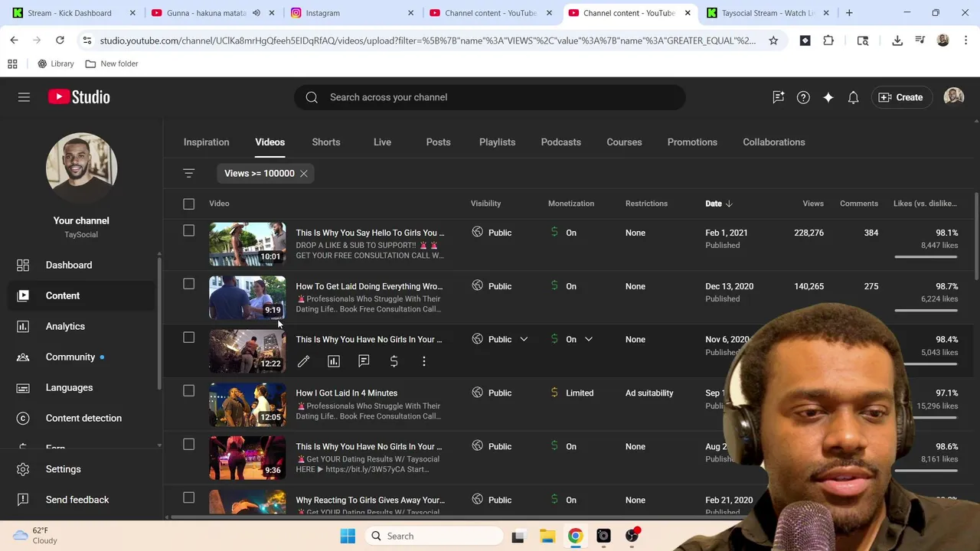980x551 pixels.
Task: Click the YouTube Studio logo
Action: click(x=79, y=97)
